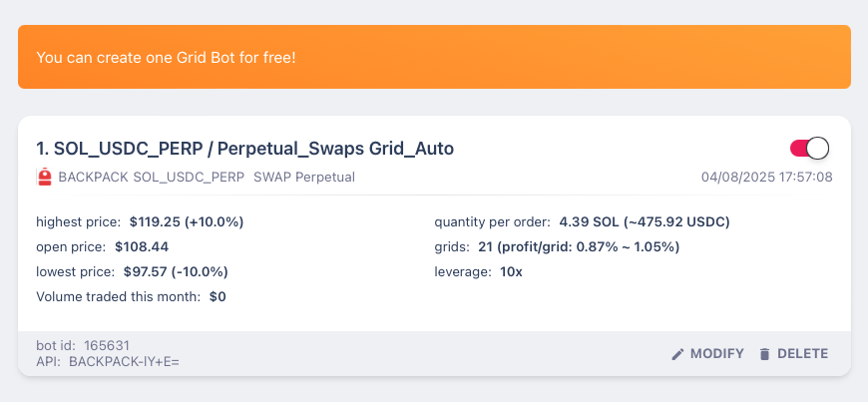Toggle the SOL_USDC_PERP bot switch off
868x402 pixels.
[x=809, y=149]
